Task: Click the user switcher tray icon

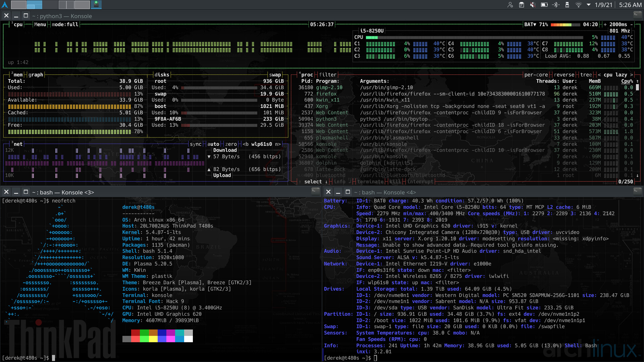Action: click(511, 5)
